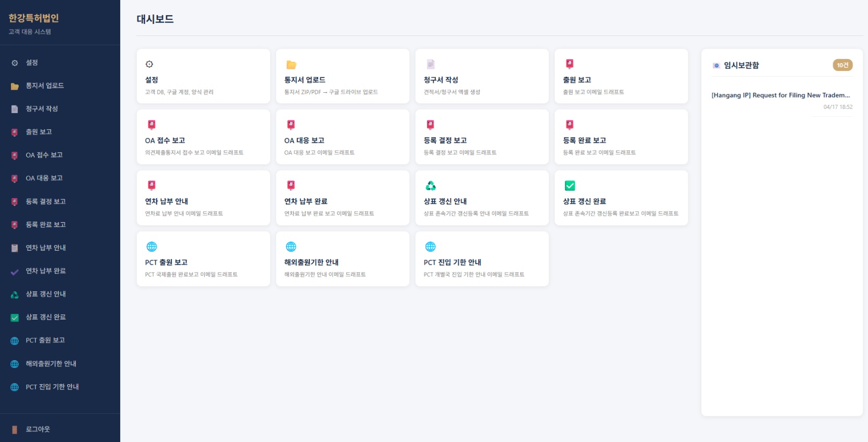Click the document icon on 청구서 작성 card
Viewport: 868px width, 442px height.
431,64
